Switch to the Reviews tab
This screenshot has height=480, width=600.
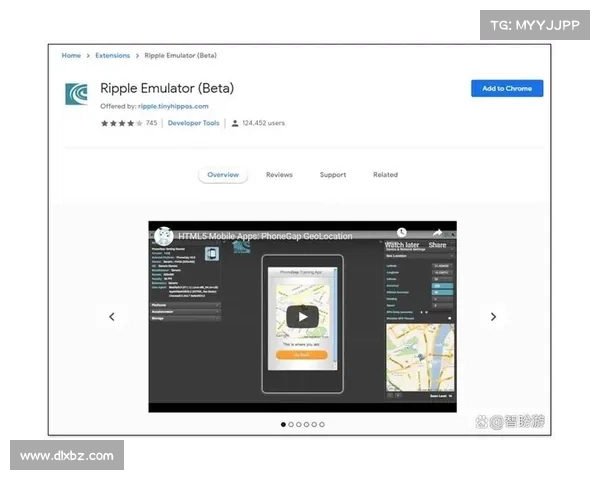[279, 175]
